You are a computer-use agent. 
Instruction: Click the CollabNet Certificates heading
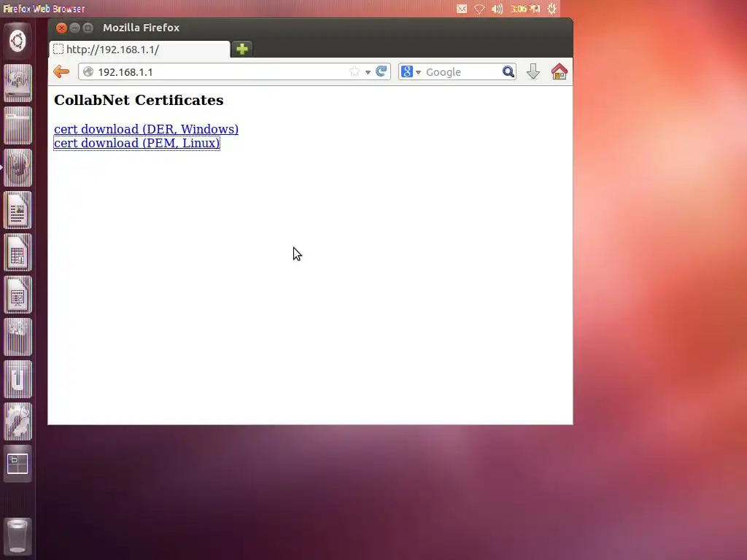pyautogui.click(x=139, y=100)
